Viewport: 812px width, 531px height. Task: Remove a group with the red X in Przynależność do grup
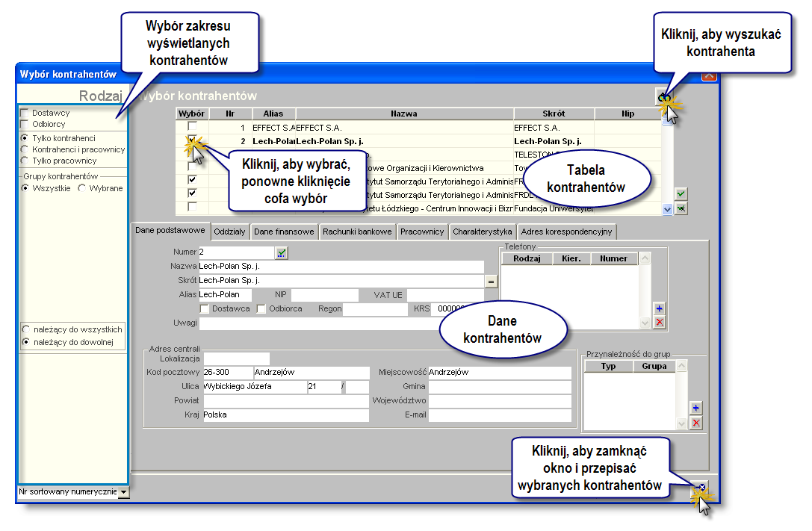(696, 423)
